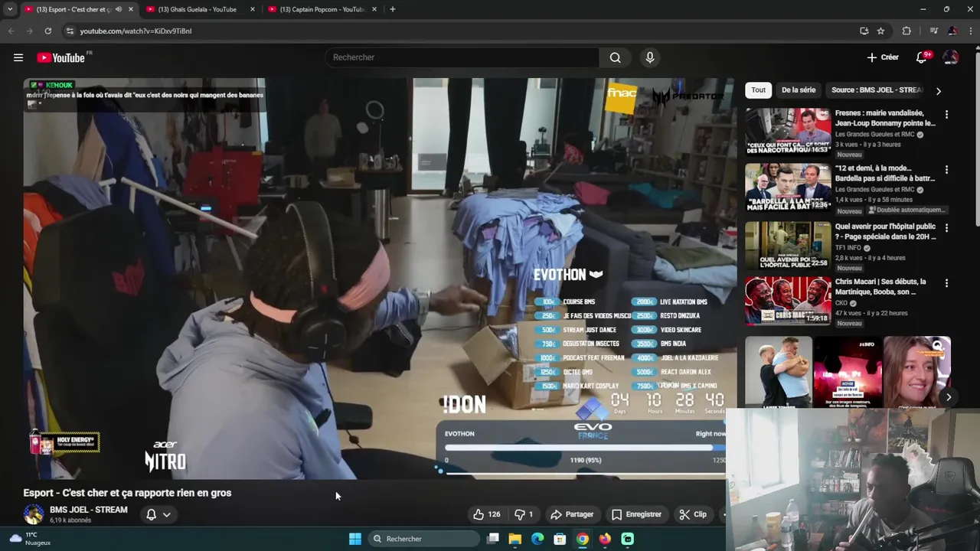Open BMS JOEL - STREAM channel name

click(89, 510)
